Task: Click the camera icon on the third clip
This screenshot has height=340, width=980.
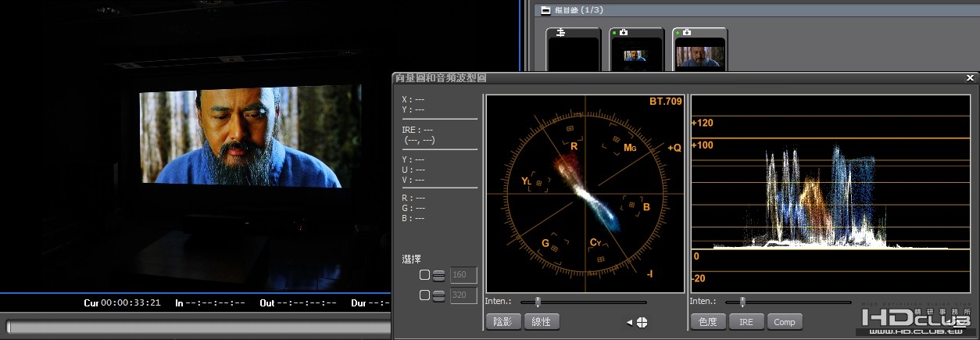Action: pos(687,33)
